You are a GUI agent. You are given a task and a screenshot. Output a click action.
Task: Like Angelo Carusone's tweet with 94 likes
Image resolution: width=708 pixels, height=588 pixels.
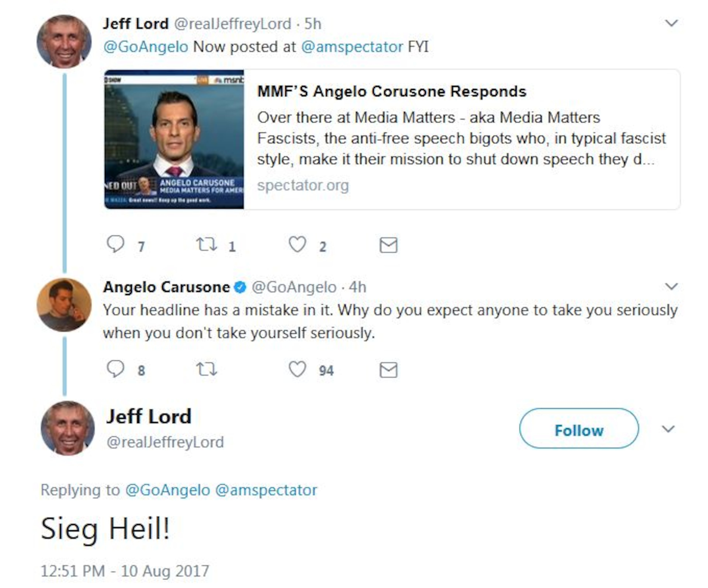[x=297, y=369]
